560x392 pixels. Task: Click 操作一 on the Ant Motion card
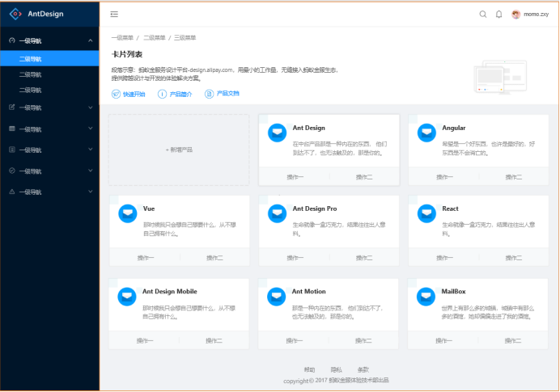pyautogui.click(x=295, y=340)
